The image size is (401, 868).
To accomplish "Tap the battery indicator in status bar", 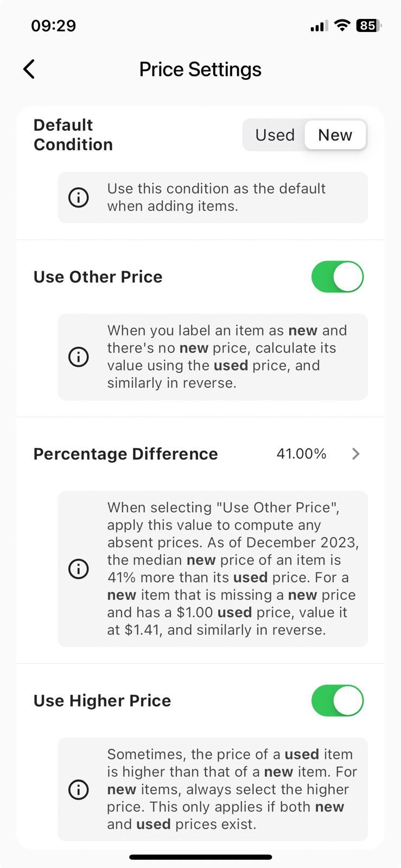I will pyautogui.click(x=369, y=25).
